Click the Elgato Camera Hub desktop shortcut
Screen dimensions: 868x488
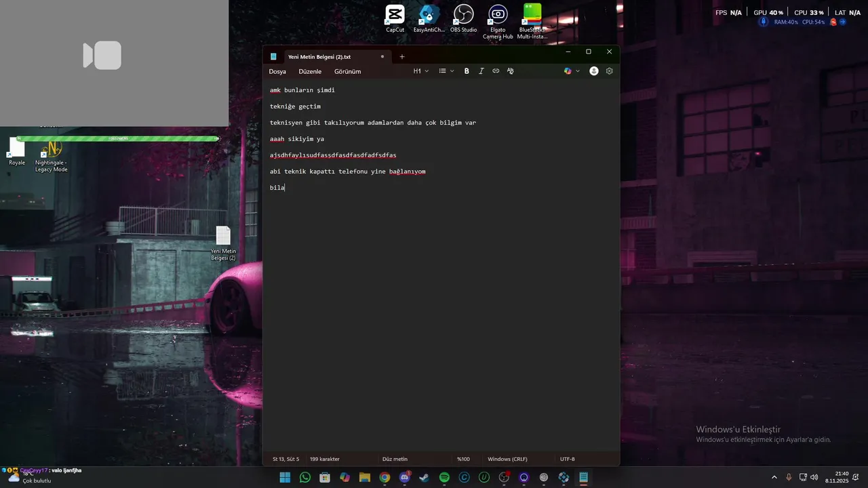coord(498,22)
